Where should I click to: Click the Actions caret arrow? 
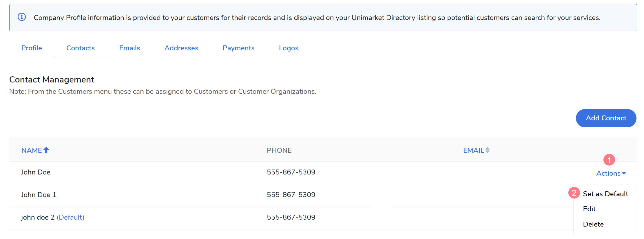(624, 174)
